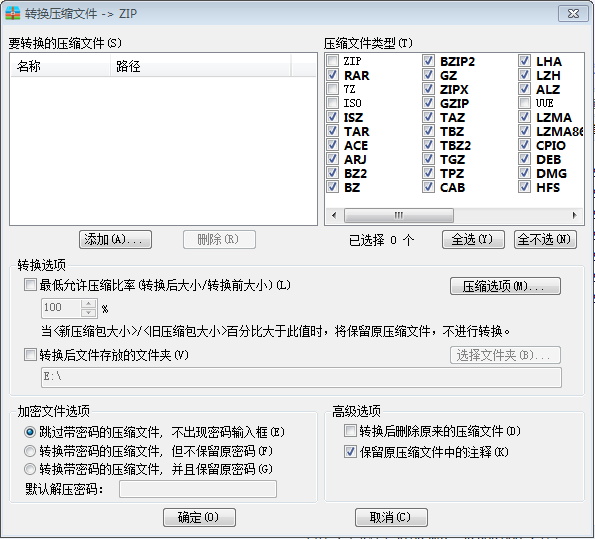Decrease compression ratio with spinner down arrow

(88, 312)
